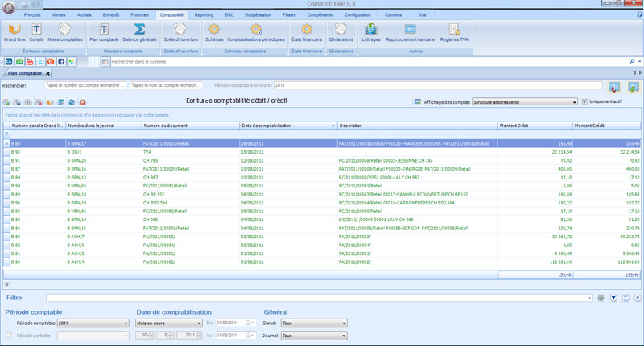Open the Balance générale report
Image resolution: width=644 pixels, height=346 pixels.
coord(138,31)
